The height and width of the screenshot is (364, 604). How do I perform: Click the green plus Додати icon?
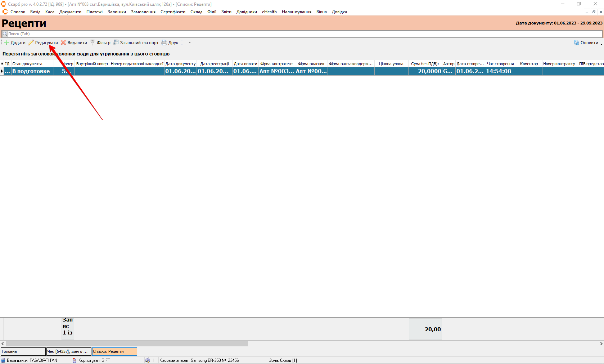coord(6,43)
